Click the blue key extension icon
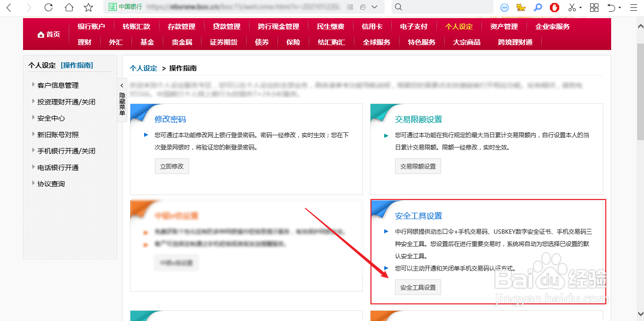This screenshot has width=644, height=321. click(538, 7)
